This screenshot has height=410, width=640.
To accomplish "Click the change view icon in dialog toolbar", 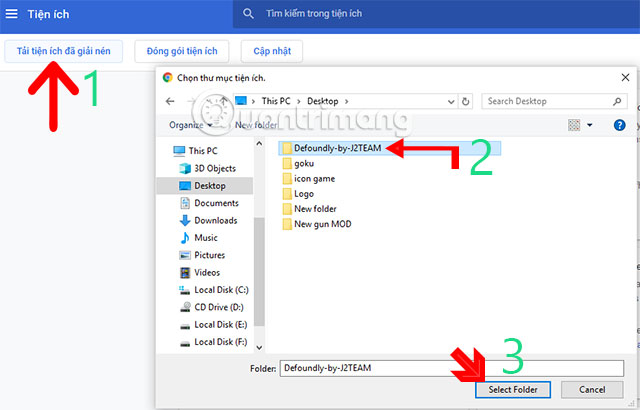I will [574, 125].
